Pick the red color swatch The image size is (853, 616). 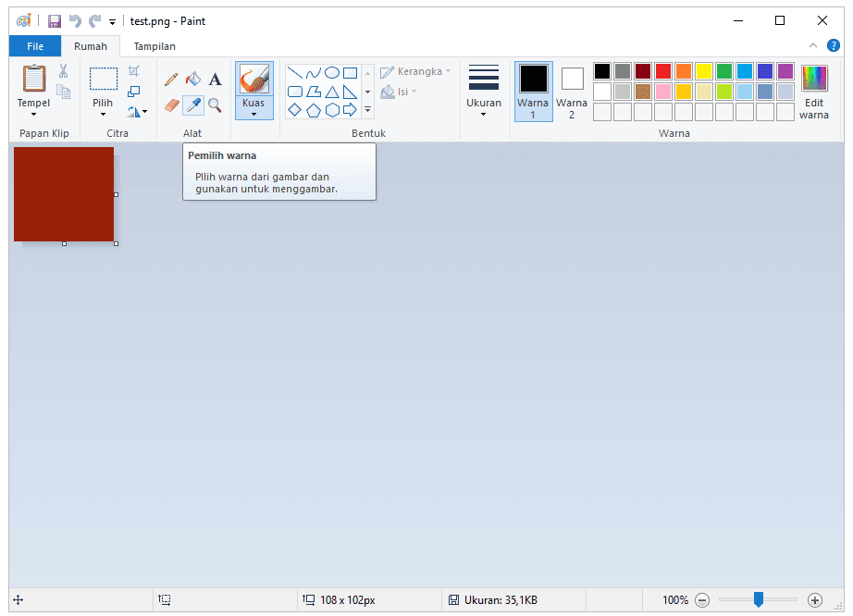663,71
